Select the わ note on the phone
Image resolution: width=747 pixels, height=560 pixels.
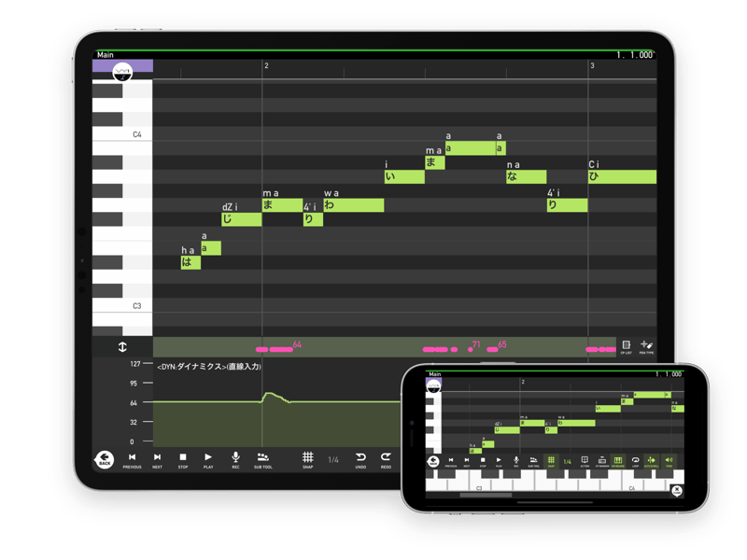click(x=576, y=423)
